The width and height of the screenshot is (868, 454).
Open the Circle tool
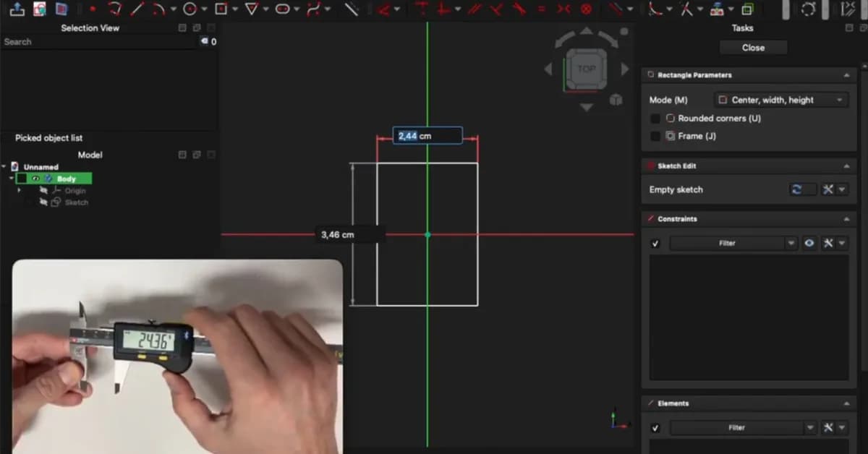pyautogui.click(x=190, y=9)
